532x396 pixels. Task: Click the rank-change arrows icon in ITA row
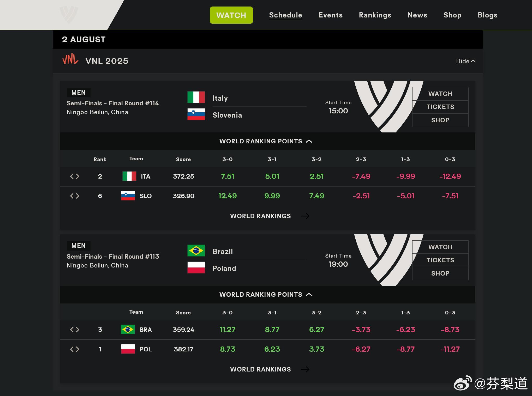[75, 176]
